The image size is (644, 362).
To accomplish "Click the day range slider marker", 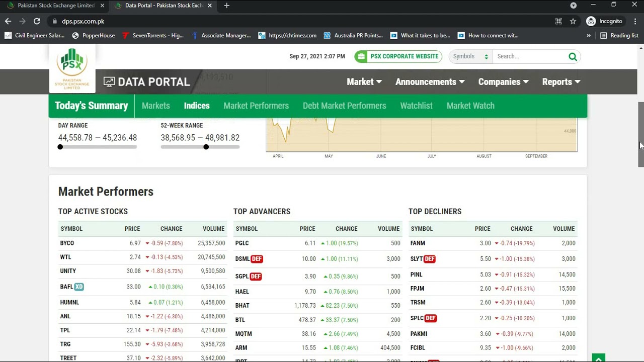I will [60, 147].
